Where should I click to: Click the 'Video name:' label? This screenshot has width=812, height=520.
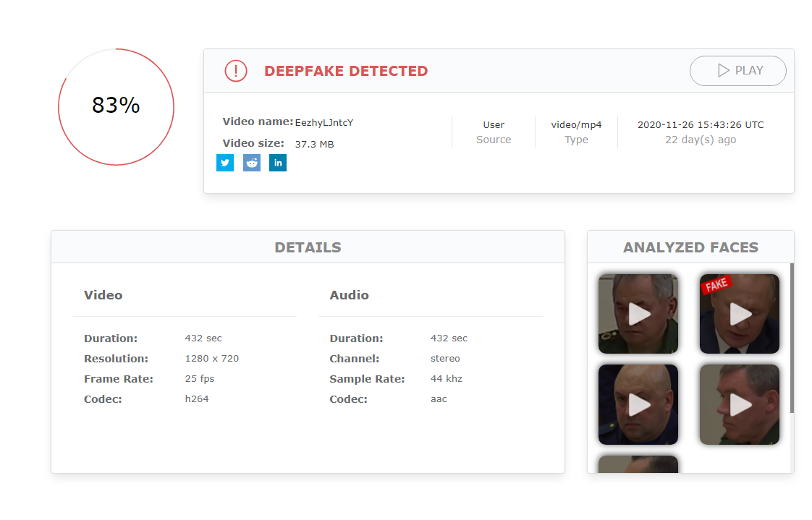[x=258, y=122]
